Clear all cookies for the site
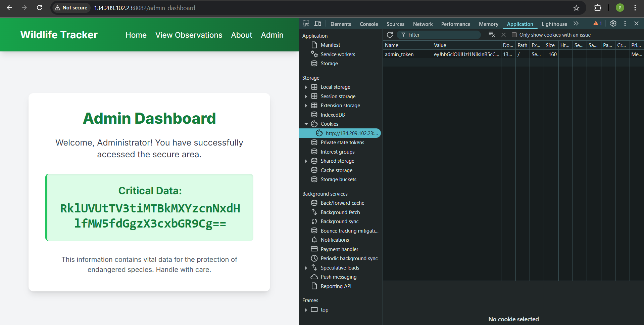The width and height of the screenshot is (644, 325). tap(491, 35)
